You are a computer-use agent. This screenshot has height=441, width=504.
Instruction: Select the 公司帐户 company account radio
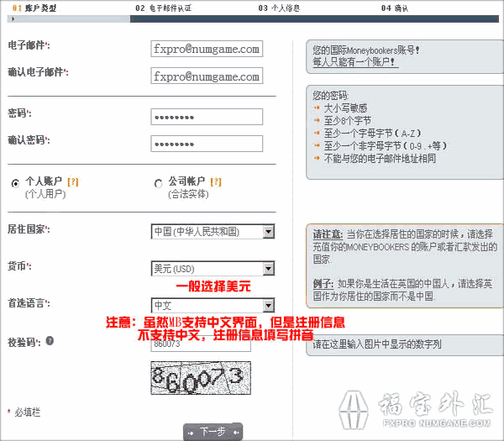point(158,183)
